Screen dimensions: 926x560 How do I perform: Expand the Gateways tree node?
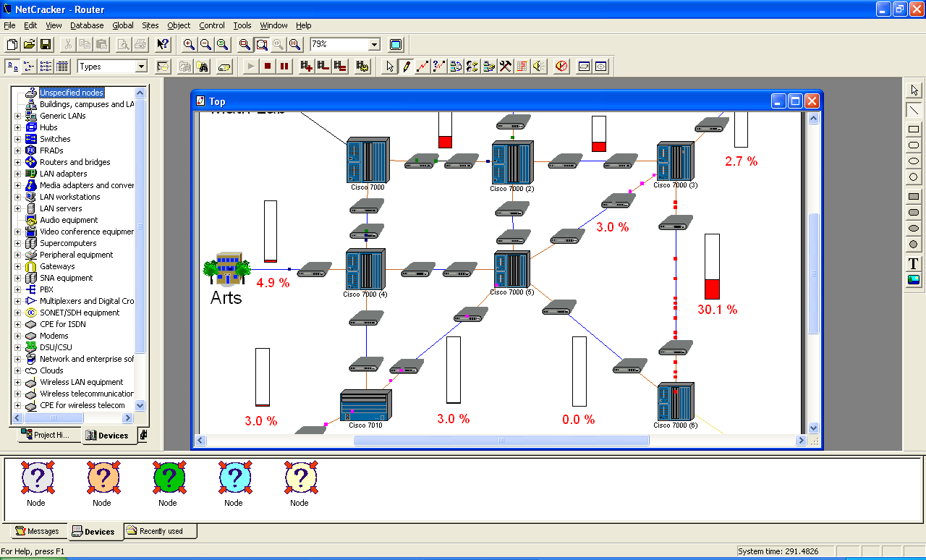pyautogui.click(x=18, y=266)
